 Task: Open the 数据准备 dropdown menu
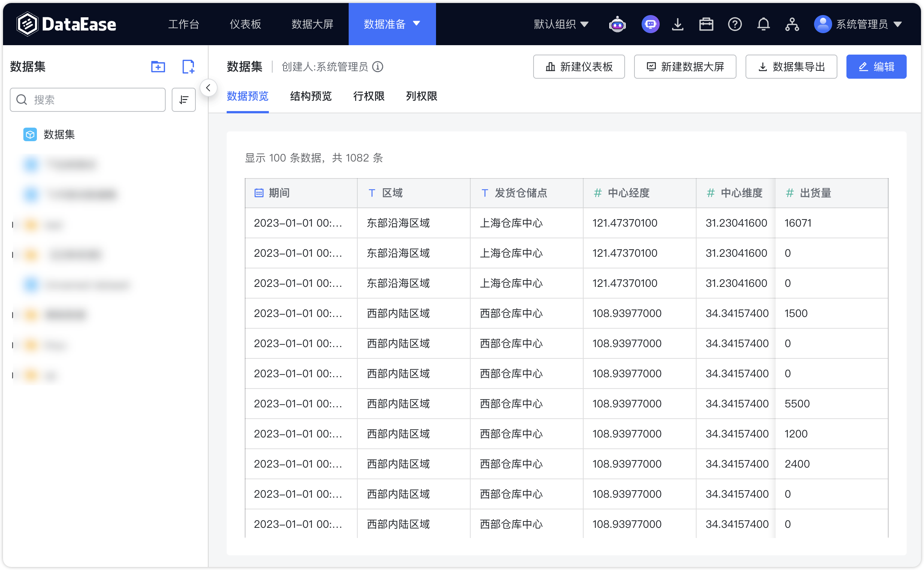392,24
